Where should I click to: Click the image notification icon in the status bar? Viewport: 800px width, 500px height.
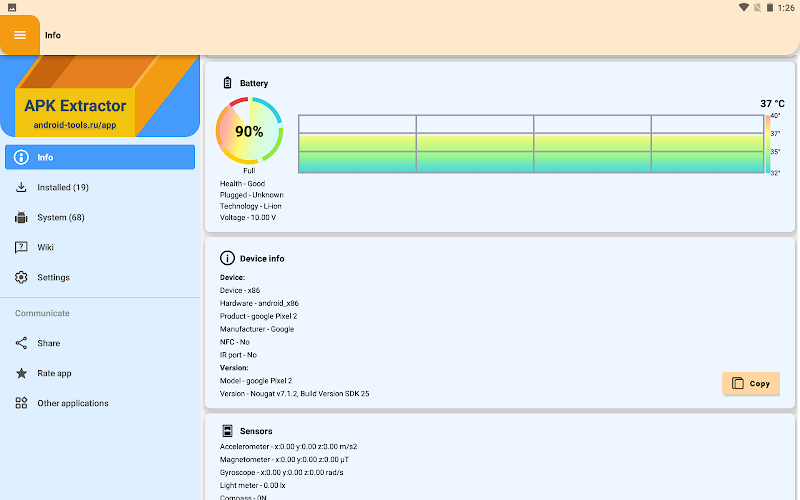coord(12,8)
